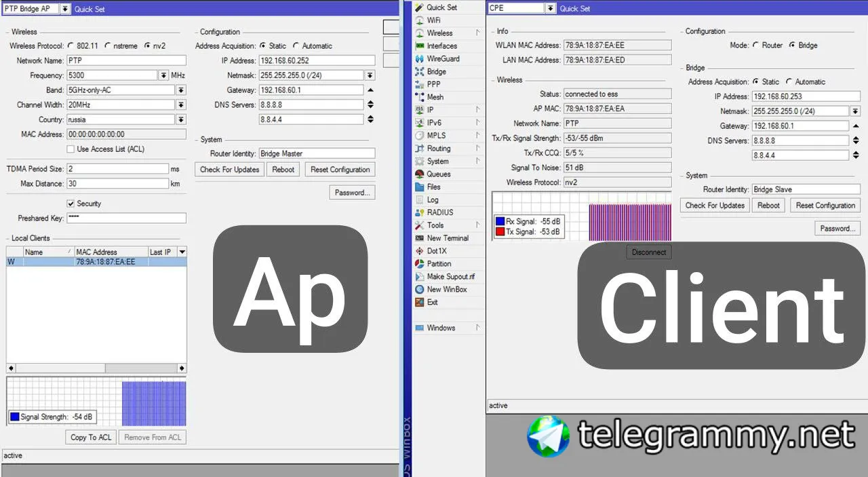
Task: Open the CPE mode dropdown
Action: [550, 8]
